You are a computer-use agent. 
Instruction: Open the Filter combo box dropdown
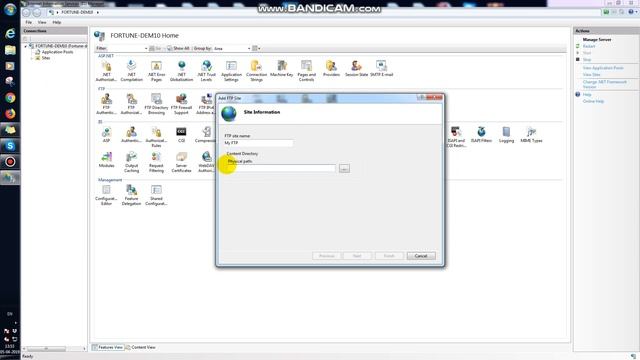point(146,49)
